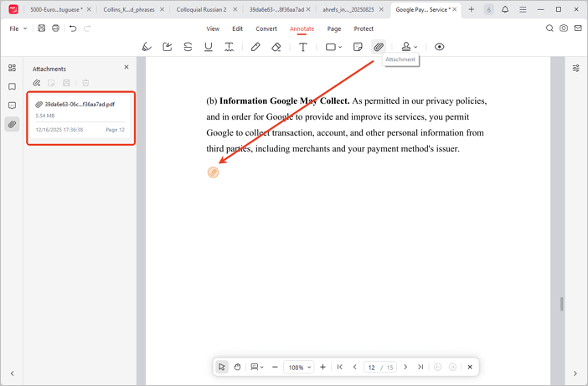Open the Bookmarks panel in the sidebar
This screenshot has height=386, width=588.
coord(12,86)
